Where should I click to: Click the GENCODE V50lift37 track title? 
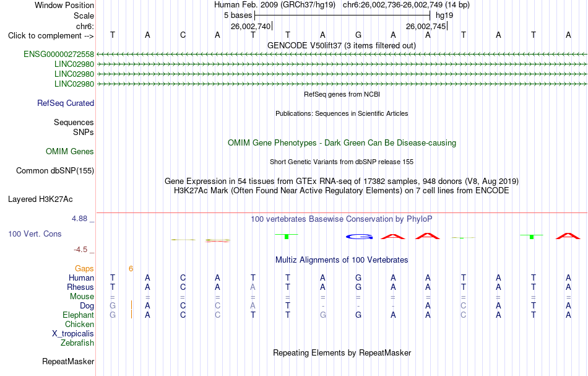[342, 45]
